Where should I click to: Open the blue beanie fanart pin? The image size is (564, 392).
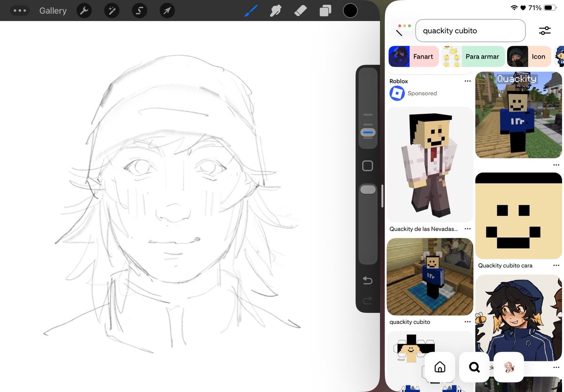click(518, 318)
